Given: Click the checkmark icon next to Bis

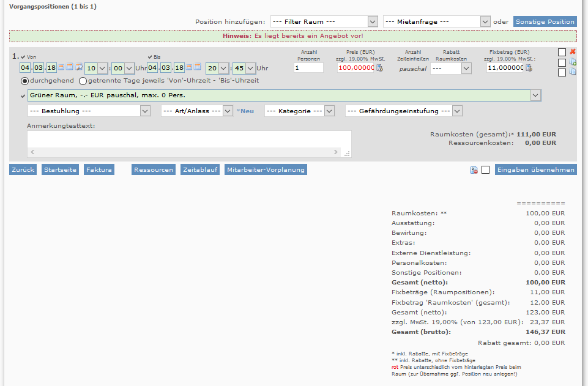Looking at the screenshot, I should point(150,57).
